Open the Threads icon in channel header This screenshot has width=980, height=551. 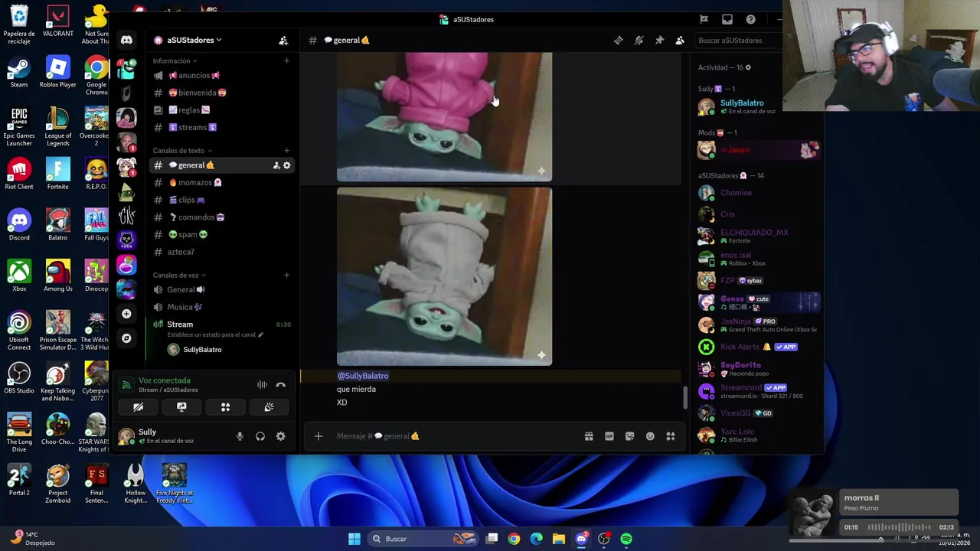point(619,40)
